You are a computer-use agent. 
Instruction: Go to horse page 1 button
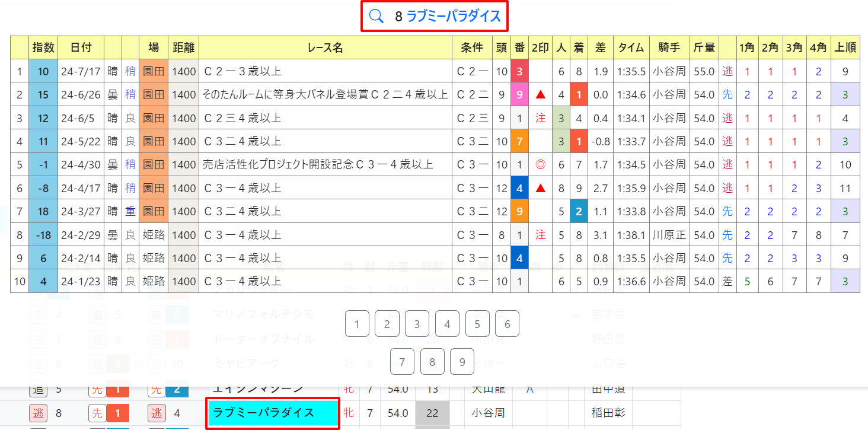tap(356, 324)
